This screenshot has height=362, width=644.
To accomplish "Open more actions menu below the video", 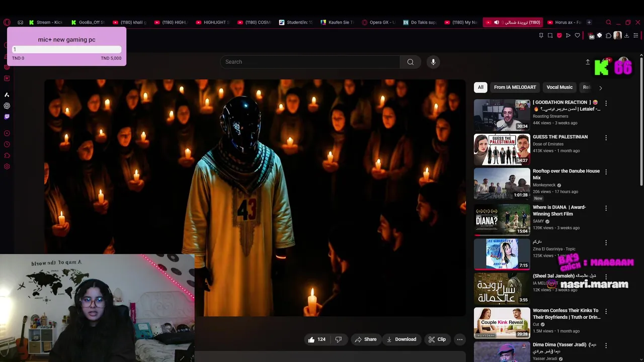I will point(459,339).
